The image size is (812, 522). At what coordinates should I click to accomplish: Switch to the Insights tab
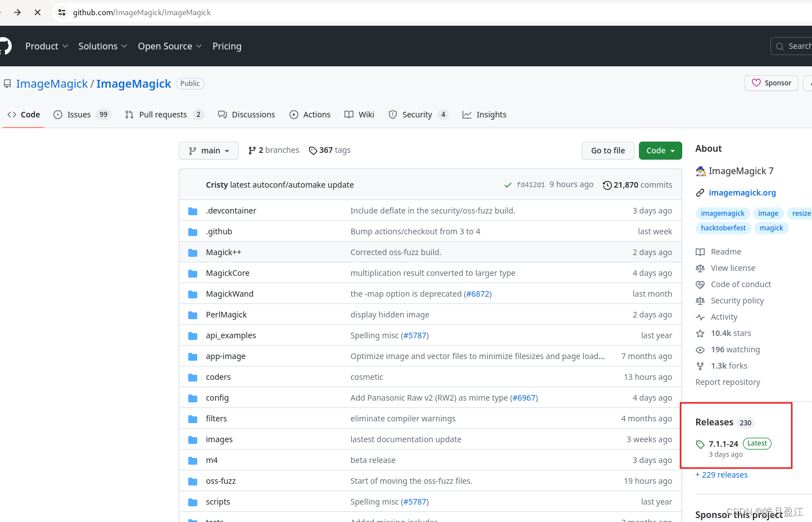[x=484, y=115]
